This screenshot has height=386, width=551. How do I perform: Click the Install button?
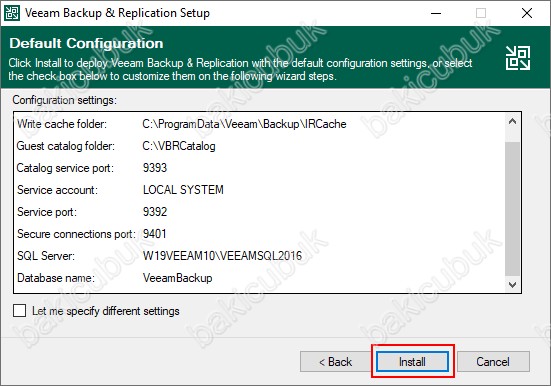[x=412, y=361]
